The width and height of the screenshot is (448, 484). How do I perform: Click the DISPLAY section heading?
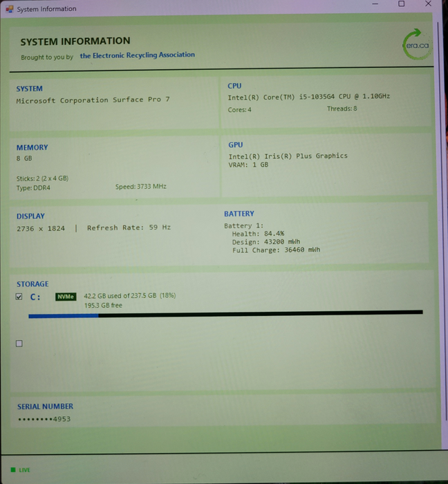[30, 216]
